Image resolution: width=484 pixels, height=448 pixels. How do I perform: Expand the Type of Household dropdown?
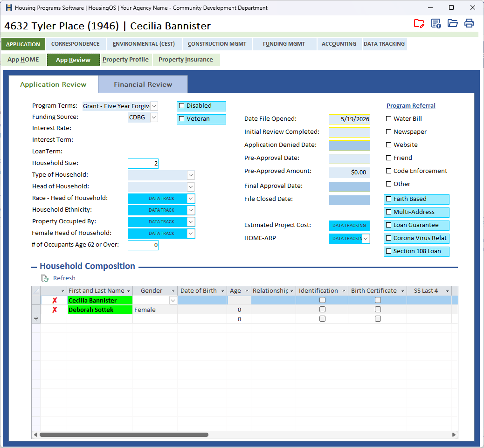[191, 175]
